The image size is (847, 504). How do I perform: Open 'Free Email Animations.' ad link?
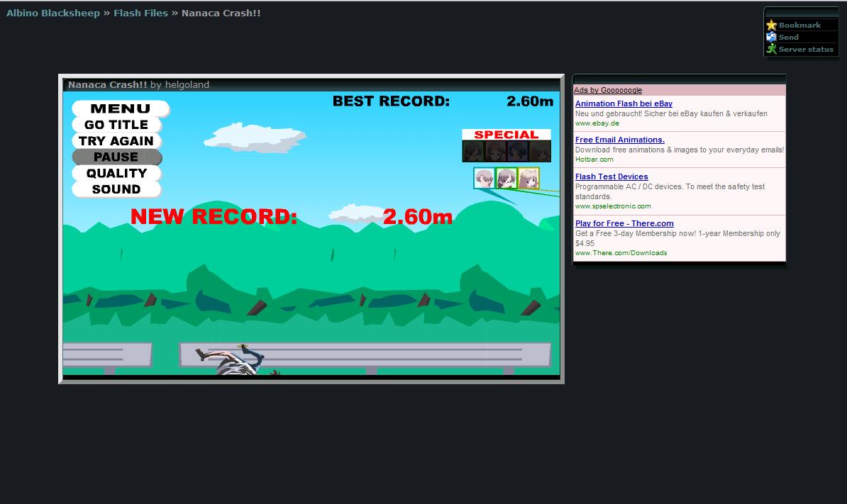click(x=619, y=140)
